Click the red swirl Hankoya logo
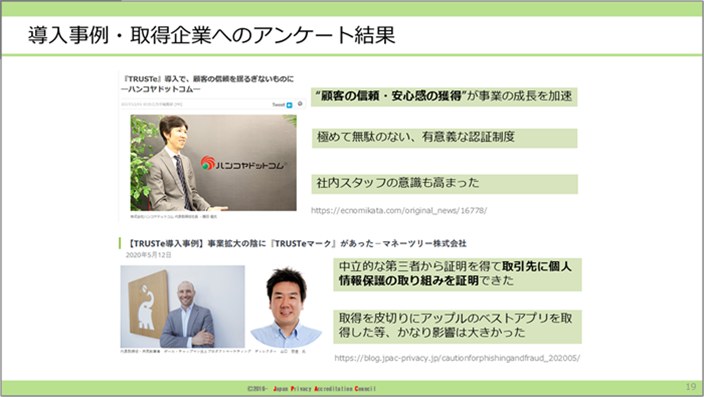 [x=208, y=163]
